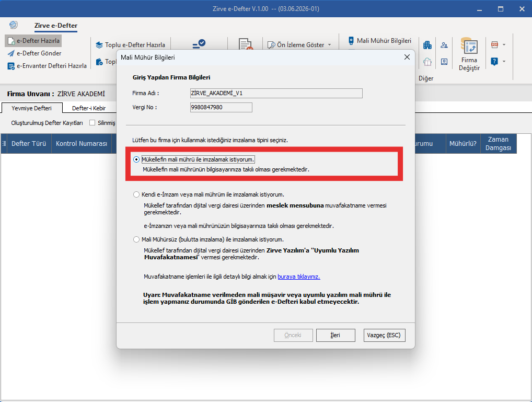Viewport: 532px width, 402px height.
Task: Click the gray building icon under buildings
Action: (x=427, y=62)
